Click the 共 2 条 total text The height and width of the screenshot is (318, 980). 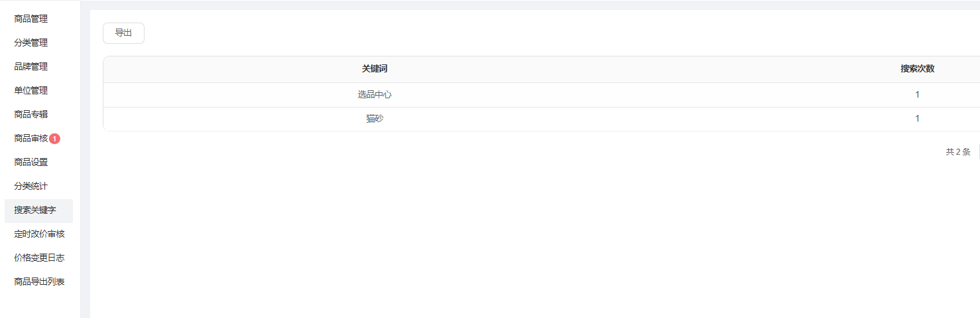click(x=957, y=152)
